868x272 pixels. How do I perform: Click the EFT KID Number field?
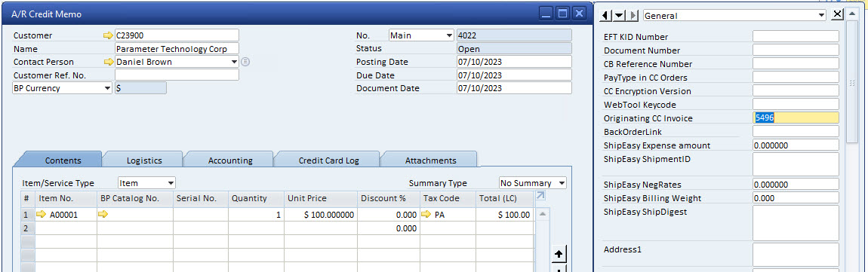point(796,37)
